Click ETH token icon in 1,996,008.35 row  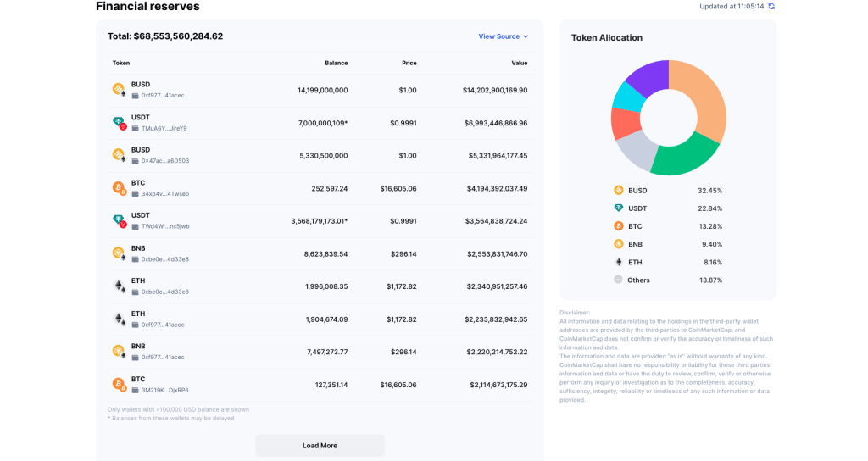click(x=119, y=286)
